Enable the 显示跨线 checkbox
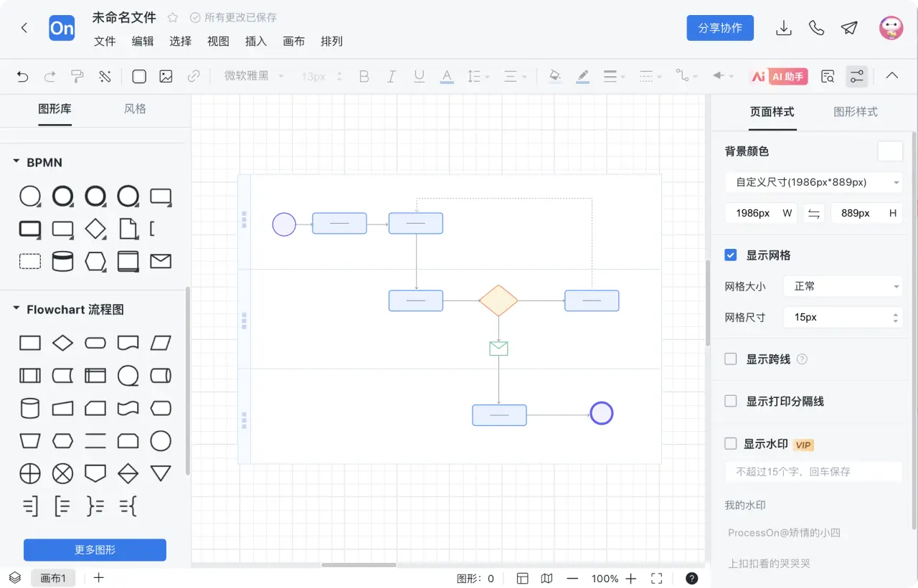Viewport: 918px width, 588px height. [731, 359]
